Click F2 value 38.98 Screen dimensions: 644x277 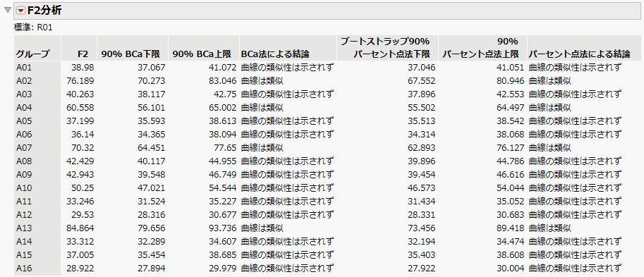[x=83, y=68]
